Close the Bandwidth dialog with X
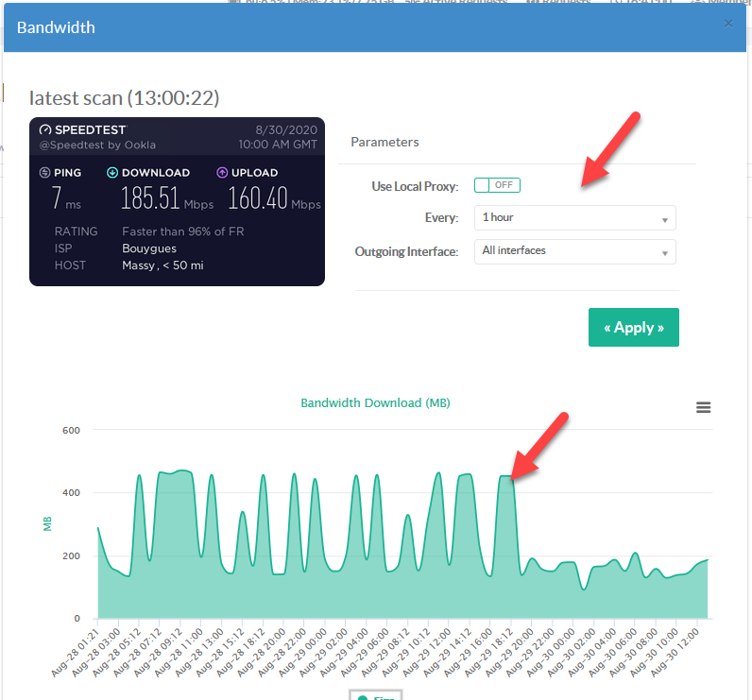 tap(727, 24)
